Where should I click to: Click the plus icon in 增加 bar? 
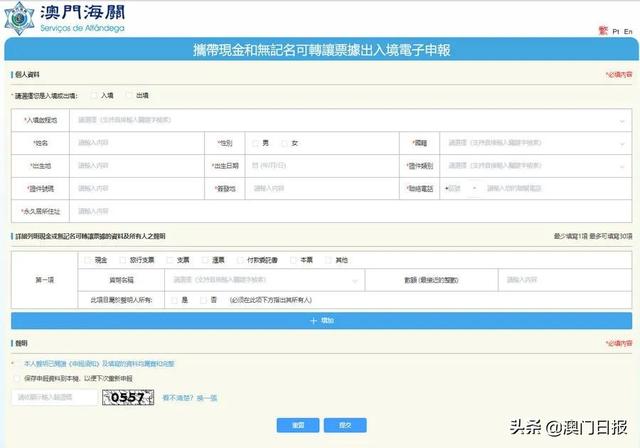(x=313, y=320)
